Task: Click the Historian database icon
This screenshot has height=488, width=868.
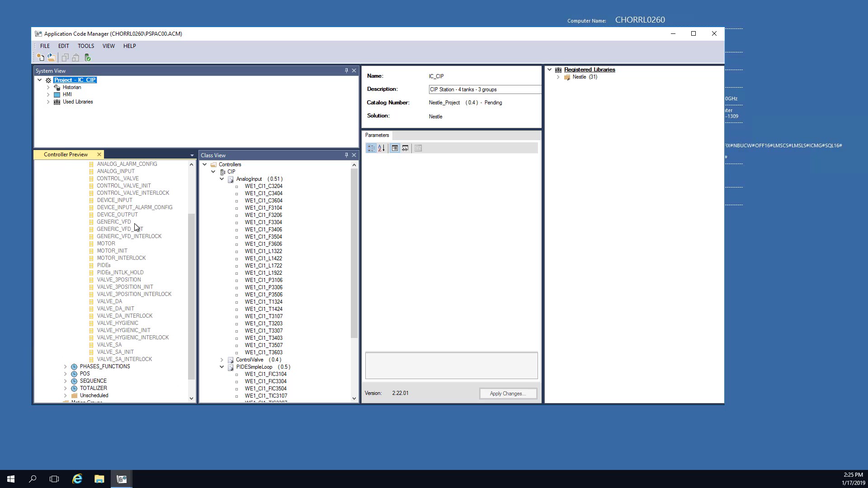Action: pos(57,87)
